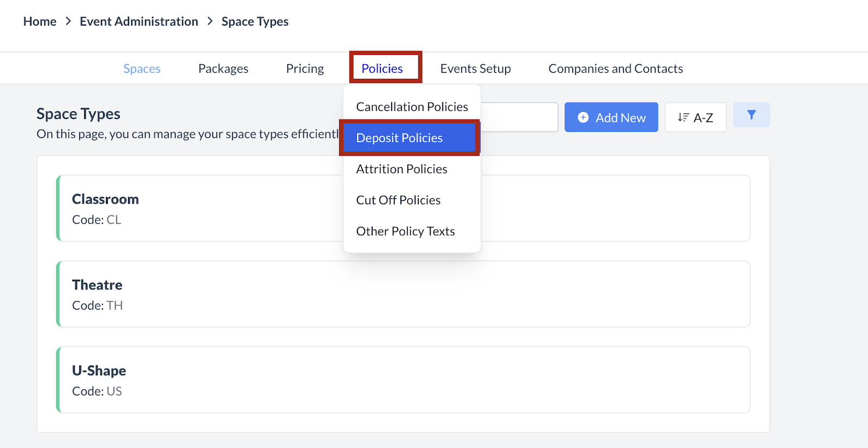Open Attrition Policies from the dropdown

pos(401,169)
